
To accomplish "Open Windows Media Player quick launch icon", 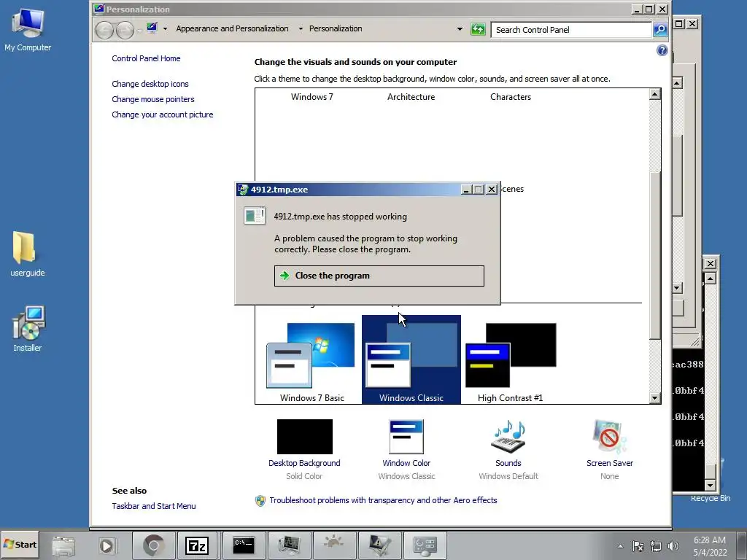I will [107, 545].
